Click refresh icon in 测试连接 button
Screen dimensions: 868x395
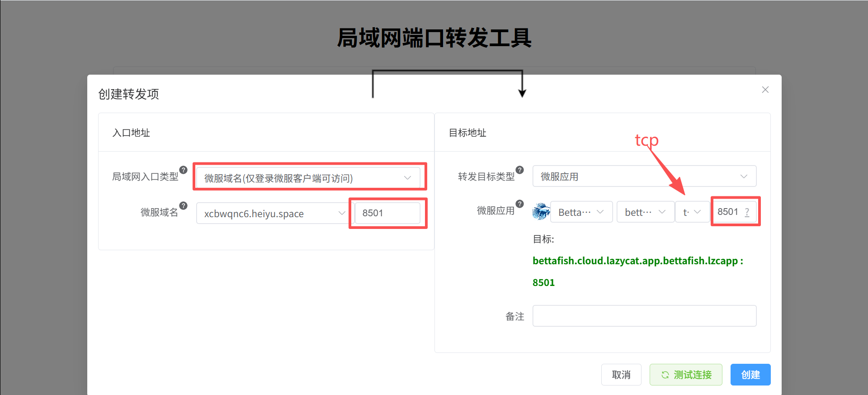[665, 375]
